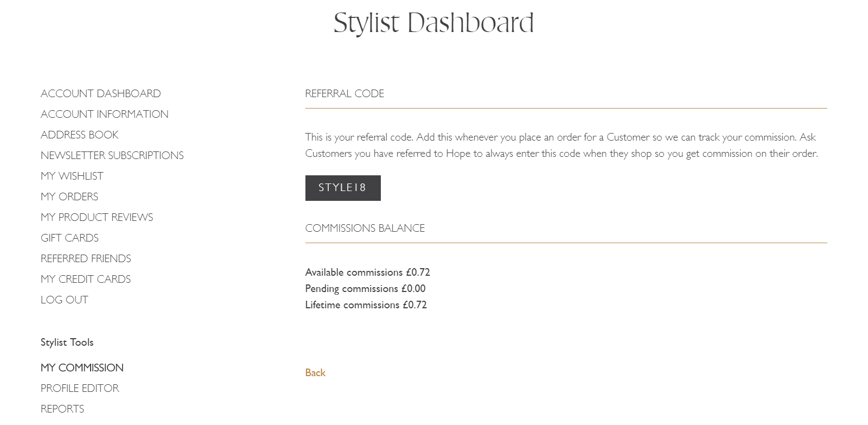Click Log Out link

pyautogui.click(x=64, y=300)
